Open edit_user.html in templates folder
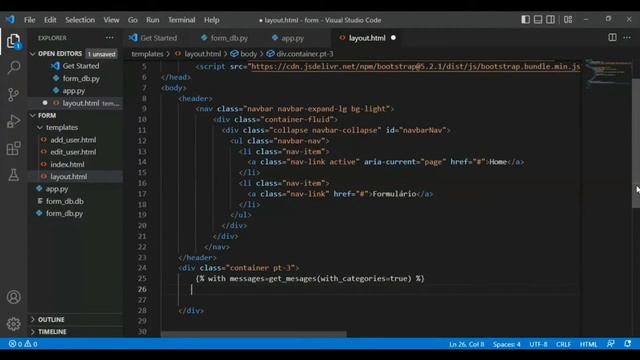Image resolution: width=640 pixels, height=360 pixels. click(73, 152)
